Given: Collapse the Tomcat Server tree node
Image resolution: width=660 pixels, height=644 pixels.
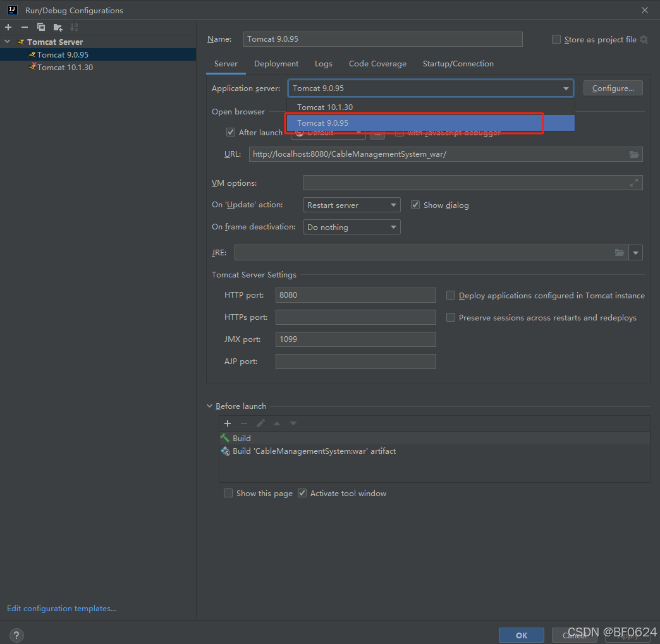Looking at the screenshot, I should pyautogui.click(x=7, y=42).
